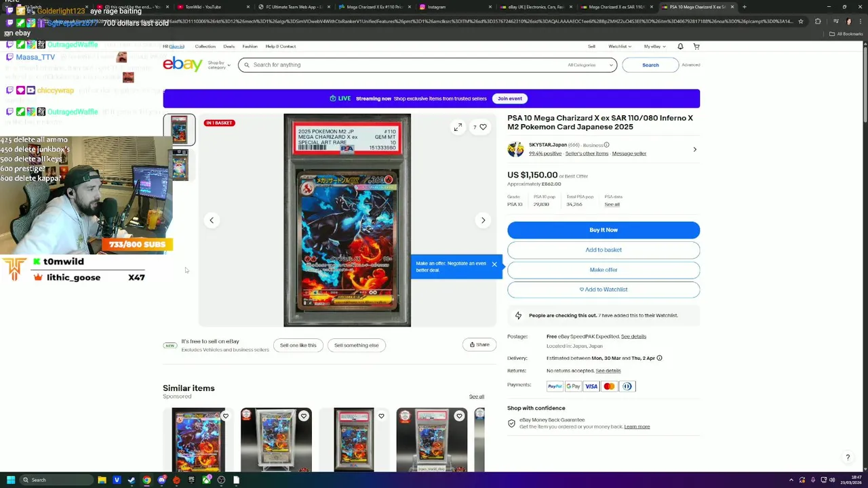This screenshot has width=868, height=488.
Task: Open Seller's other items link
Action: tap(587, 153)
